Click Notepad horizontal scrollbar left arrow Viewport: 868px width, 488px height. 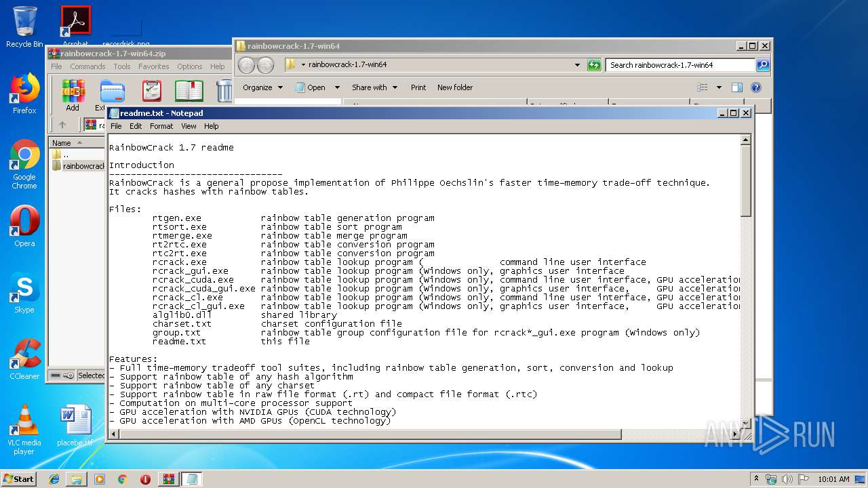113,434
